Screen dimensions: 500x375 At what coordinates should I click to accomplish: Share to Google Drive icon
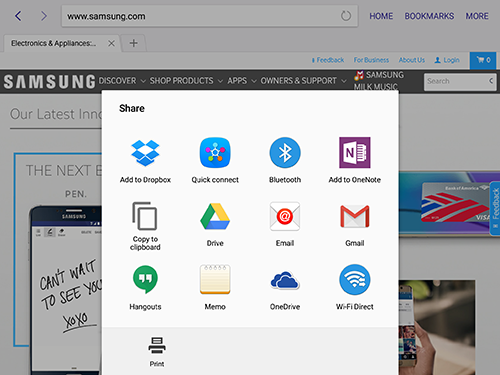215,216
